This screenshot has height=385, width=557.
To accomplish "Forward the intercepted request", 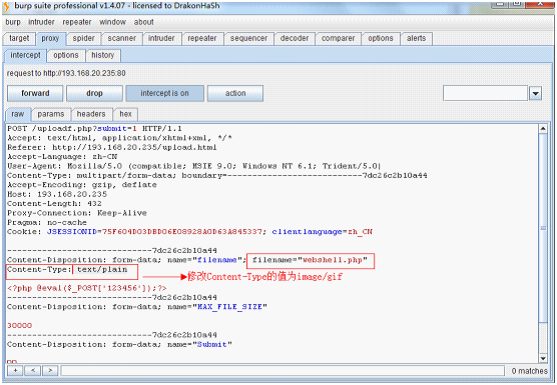I will (x=35, y=93).
